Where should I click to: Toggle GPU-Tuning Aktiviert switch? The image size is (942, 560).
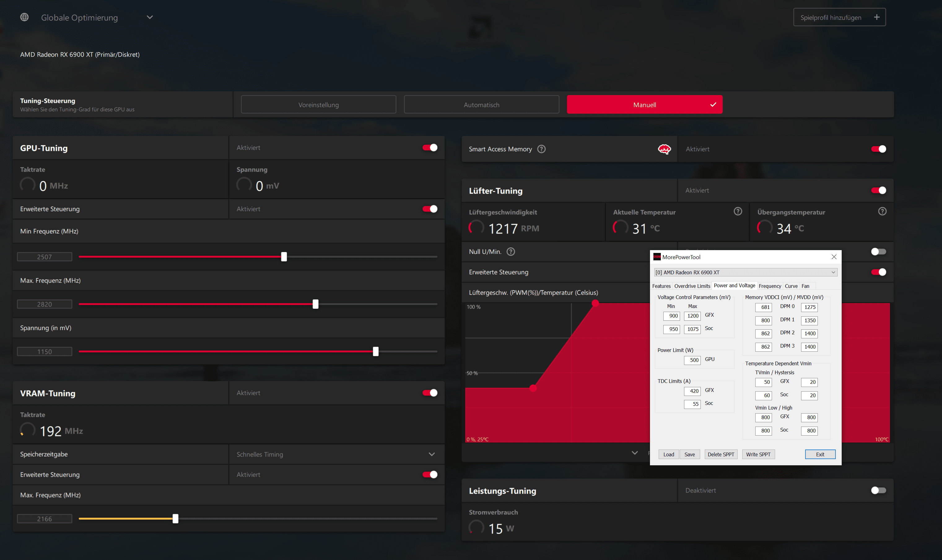(430, 148)
